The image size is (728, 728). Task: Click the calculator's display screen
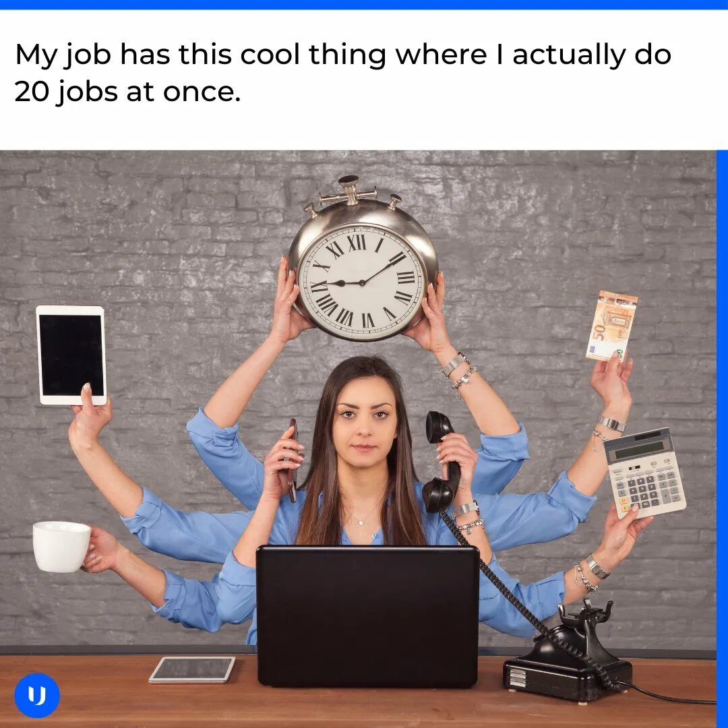(x=639, y=449)
